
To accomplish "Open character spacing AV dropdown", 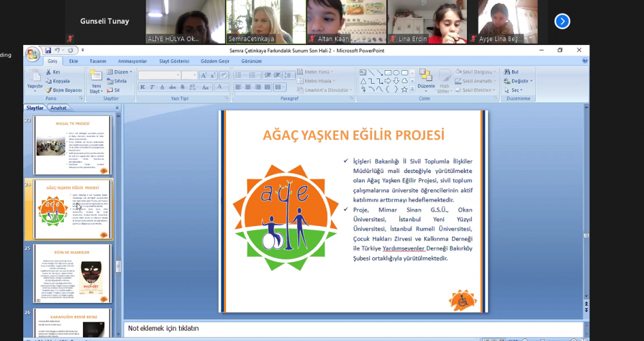I will (x=193, y=87).
